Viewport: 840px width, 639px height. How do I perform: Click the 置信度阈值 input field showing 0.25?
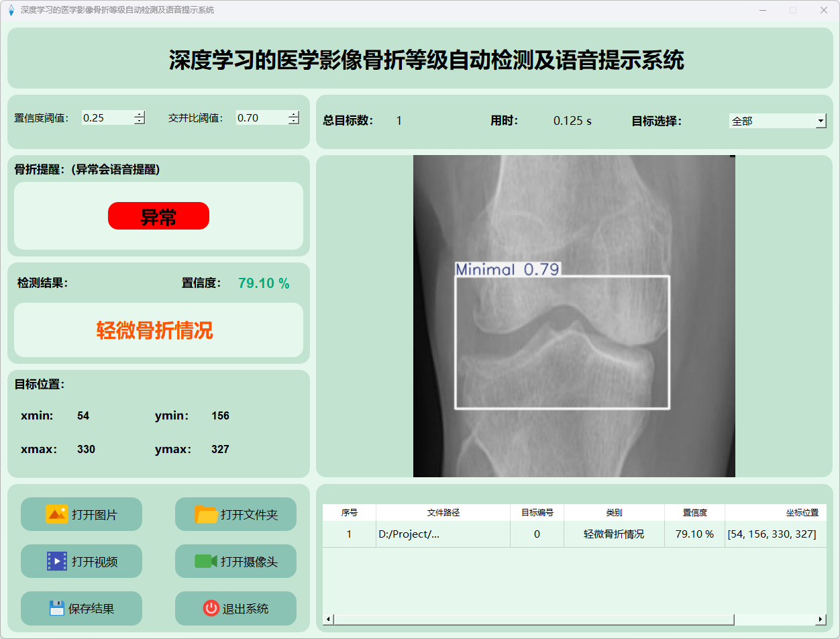click(108, 117)
